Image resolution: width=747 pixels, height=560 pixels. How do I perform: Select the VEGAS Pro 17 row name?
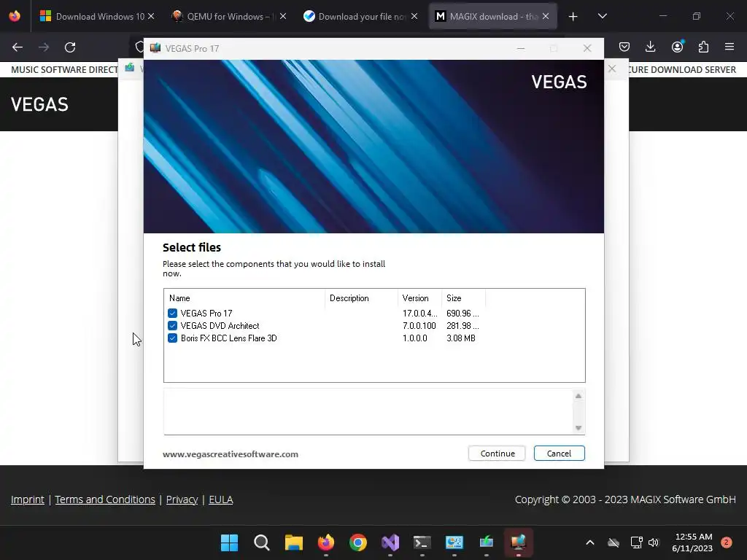[206, 314]
